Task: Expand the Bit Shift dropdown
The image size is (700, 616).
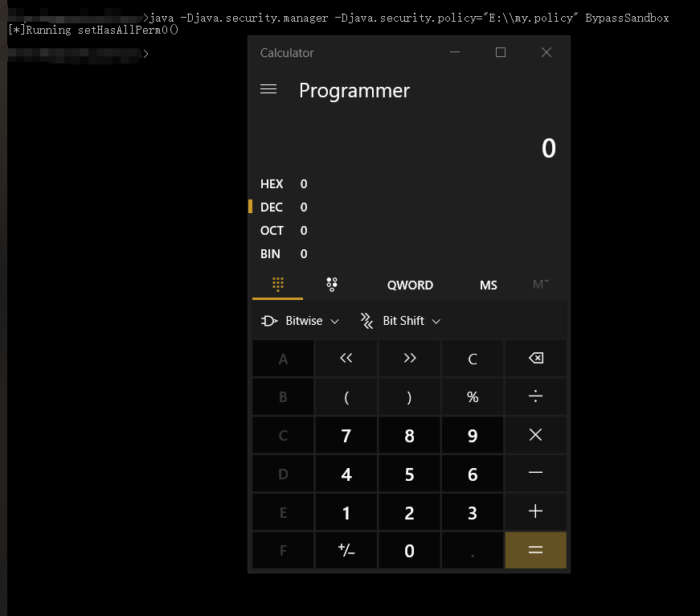Action: [400, 321]
